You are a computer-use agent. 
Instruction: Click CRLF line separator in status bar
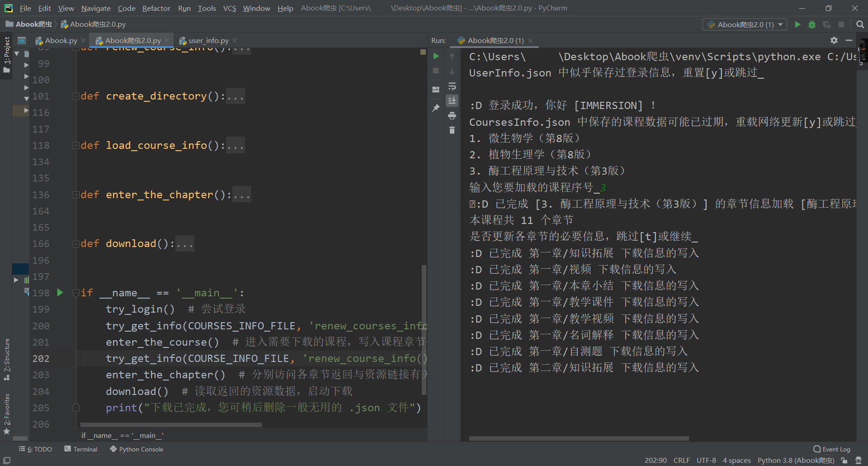(x=681, y=461)
